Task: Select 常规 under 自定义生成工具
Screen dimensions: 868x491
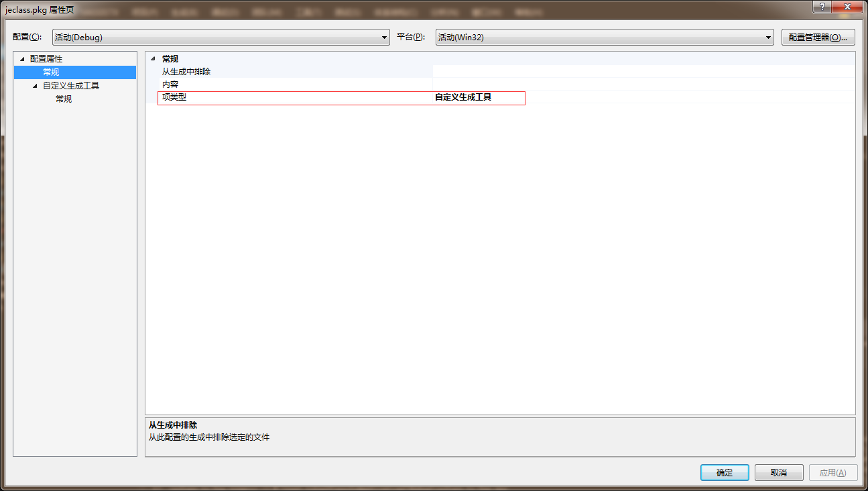Action: coord(64,99)
